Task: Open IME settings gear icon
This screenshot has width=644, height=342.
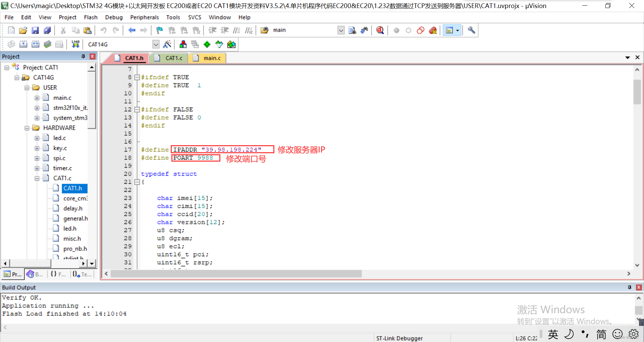Action: click(633, 334)
